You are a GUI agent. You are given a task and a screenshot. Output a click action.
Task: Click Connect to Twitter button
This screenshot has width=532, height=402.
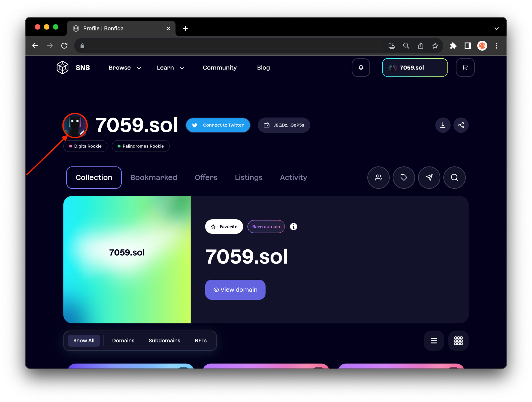pyautogui.click(x=218, y=125)
